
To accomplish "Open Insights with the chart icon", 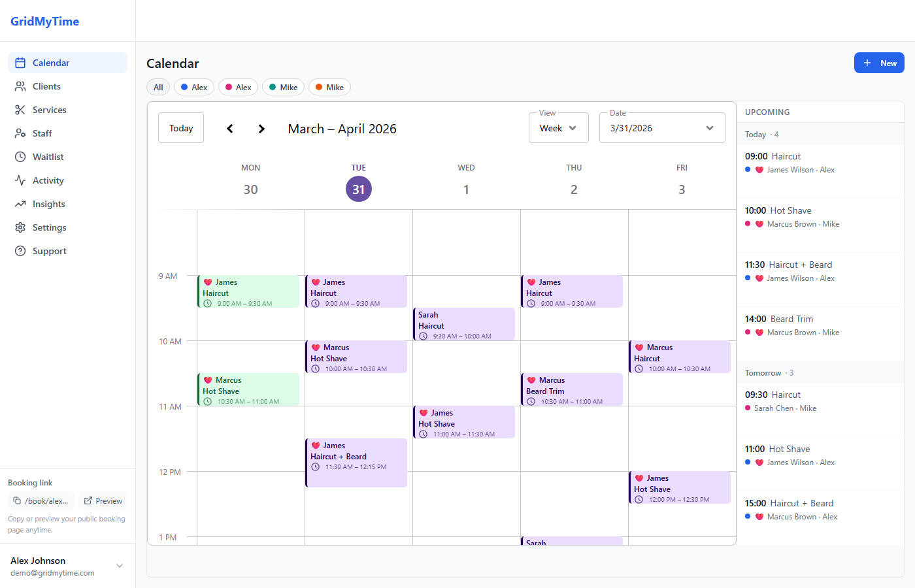I will pos(20,203).
